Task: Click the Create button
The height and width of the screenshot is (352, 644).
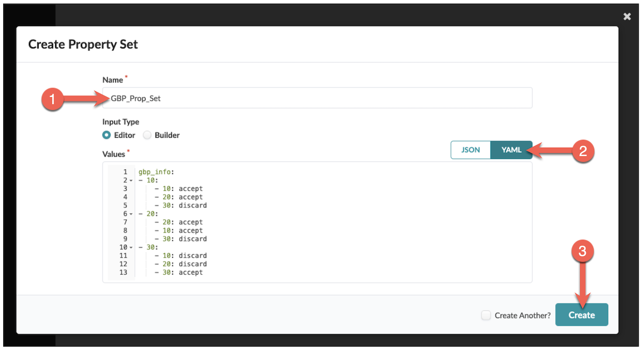Action: tap(582, 315)
